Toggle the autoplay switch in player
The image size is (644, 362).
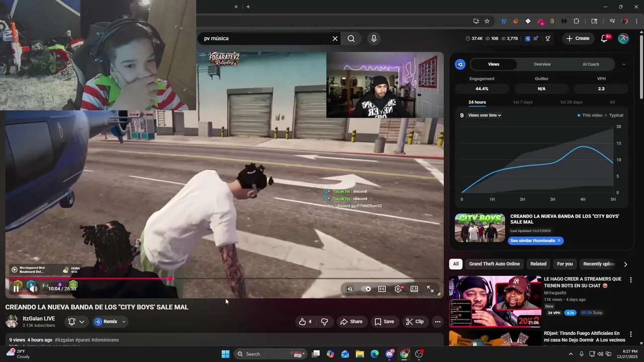coord(366,289)
